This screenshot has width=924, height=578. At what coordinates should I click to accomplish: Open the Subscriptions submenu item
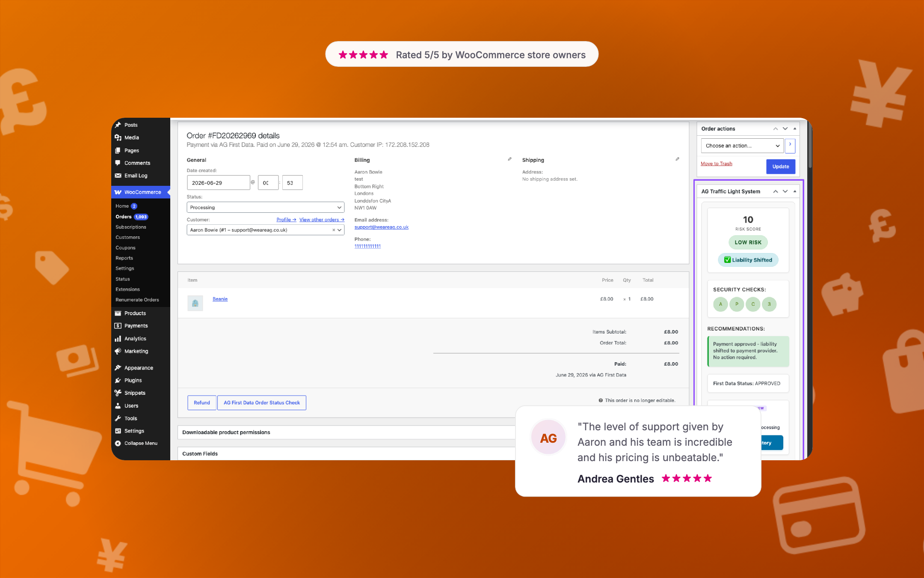131,227
